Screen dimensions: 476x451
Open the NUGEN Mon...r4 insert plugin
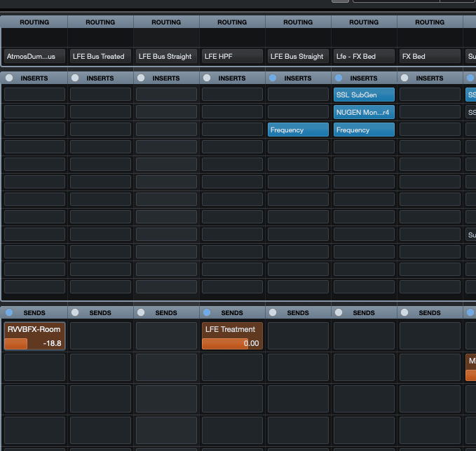364,112
